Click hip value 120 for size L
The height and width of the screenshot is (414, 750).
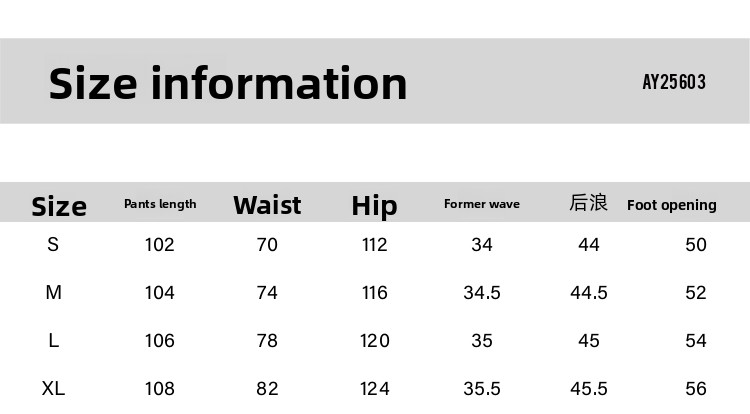375,341
